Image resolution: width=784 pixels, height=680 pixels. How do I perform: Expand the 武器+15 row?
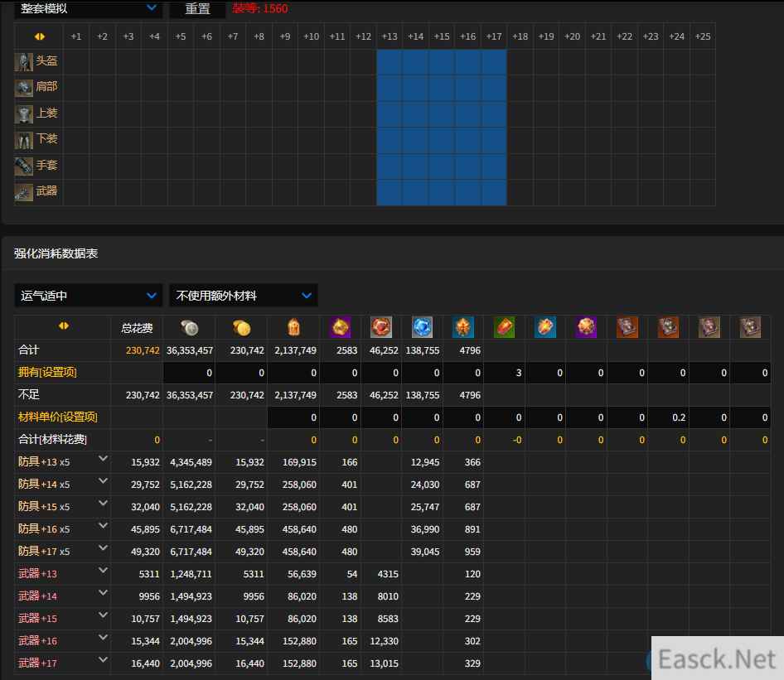point(103,615)
